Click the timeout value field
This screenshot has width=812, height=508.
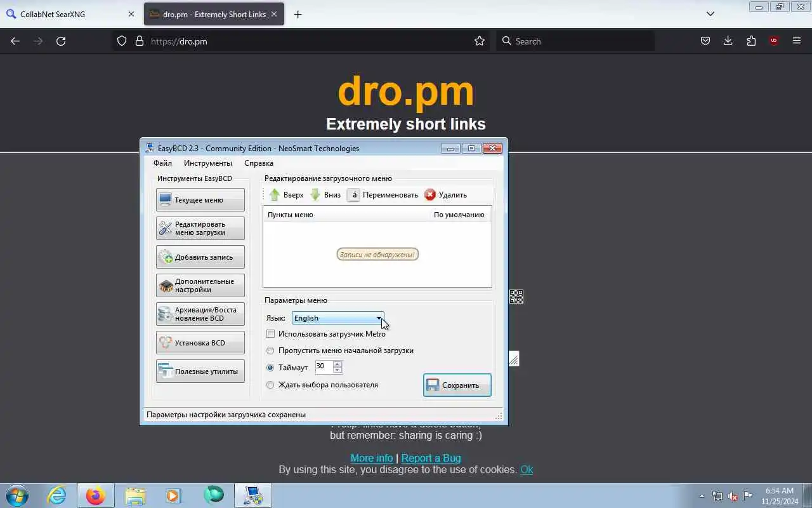click(x=324, y=366)
